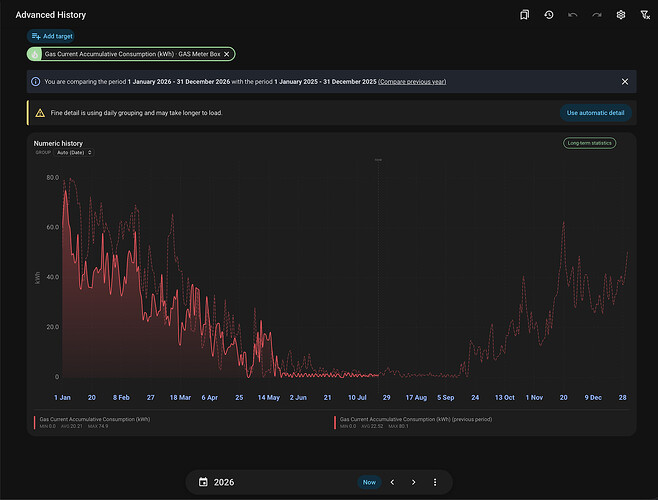658x500 pixels.
Task: Click the 9 Dec axis label
Action: point(593,397)
